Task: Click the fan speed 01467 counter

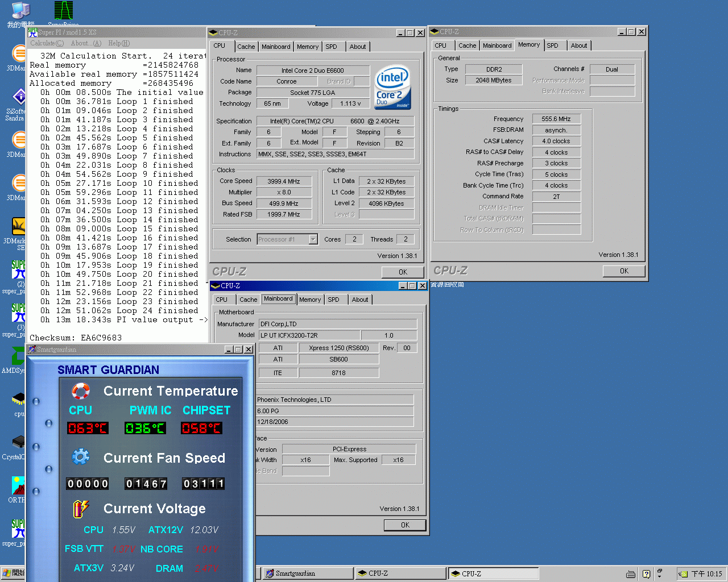Action: (x=146, y=484)
